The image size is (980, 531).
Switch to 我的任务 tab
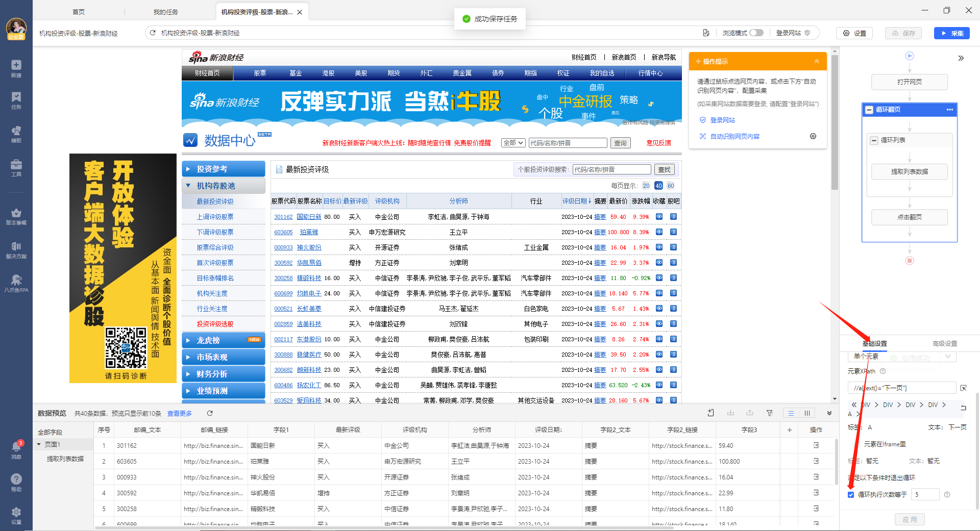point(166,12)
